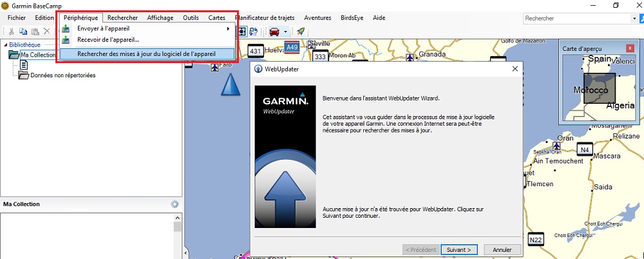The height and width of the screenshot is (259, 644).
Task: Click the Cut scissors toolbar icon
Action: [12, 31]
